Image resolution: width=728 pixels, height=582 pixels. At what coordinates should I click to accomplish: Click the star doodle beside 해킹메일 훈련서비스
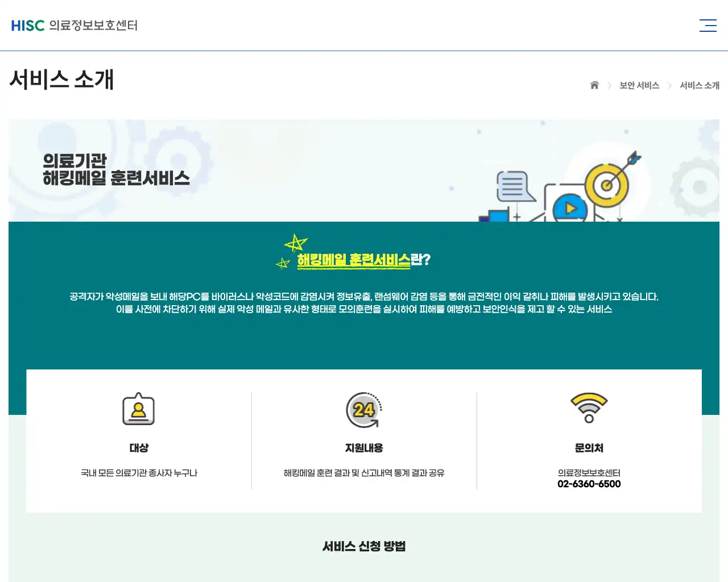pyautogui.click(x=295, y=243)
